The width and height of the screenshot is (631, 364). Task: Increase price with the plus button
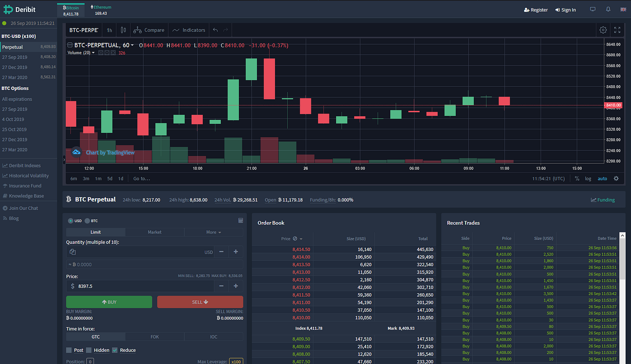tap(236, 286)
